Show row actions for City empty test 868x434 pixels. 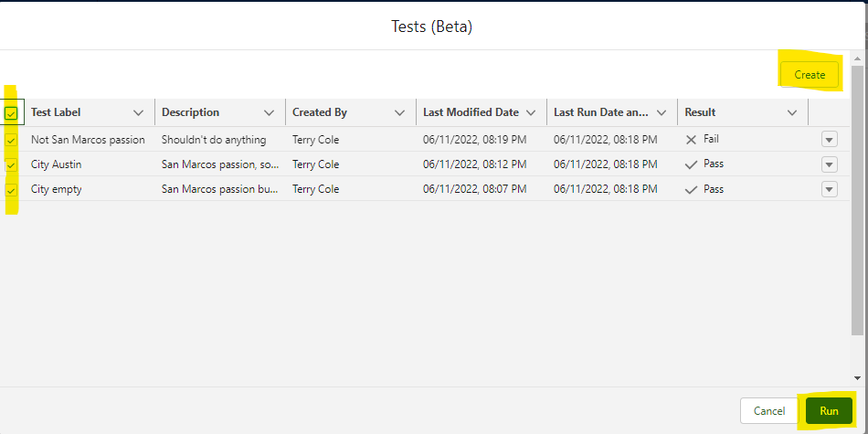point(829,190)
